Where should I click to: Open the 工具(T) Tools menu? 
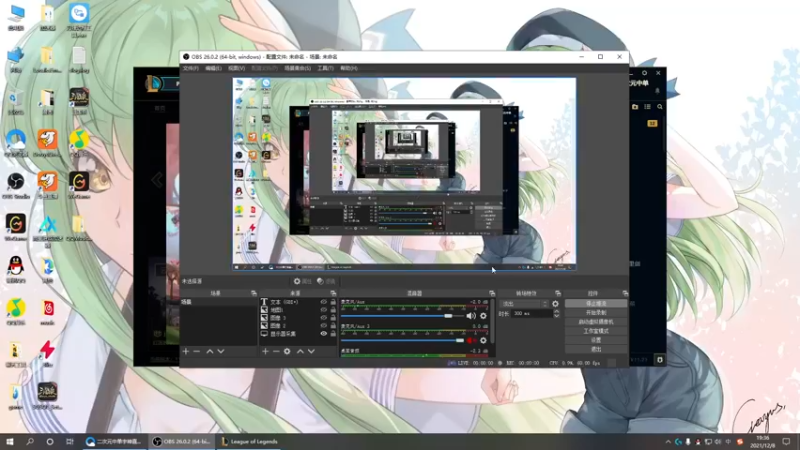pos(326,68)
